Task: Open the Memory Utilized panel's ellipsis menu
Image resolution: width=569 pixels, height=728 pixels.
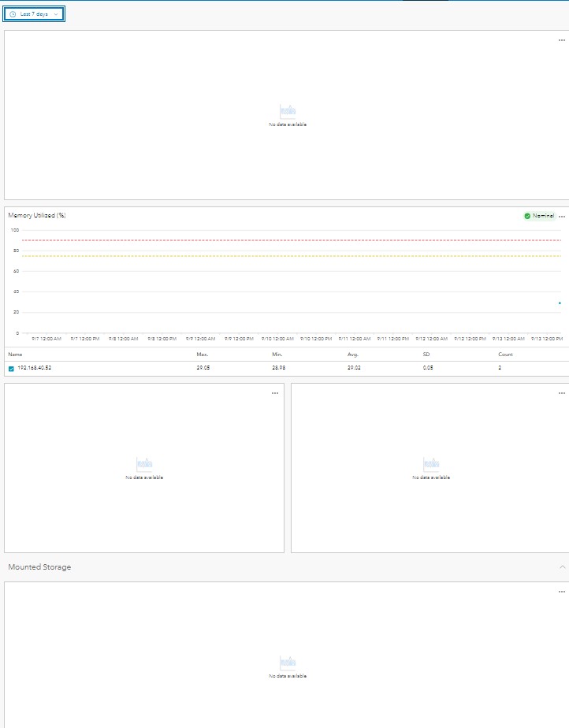Action: coord(562,217)
